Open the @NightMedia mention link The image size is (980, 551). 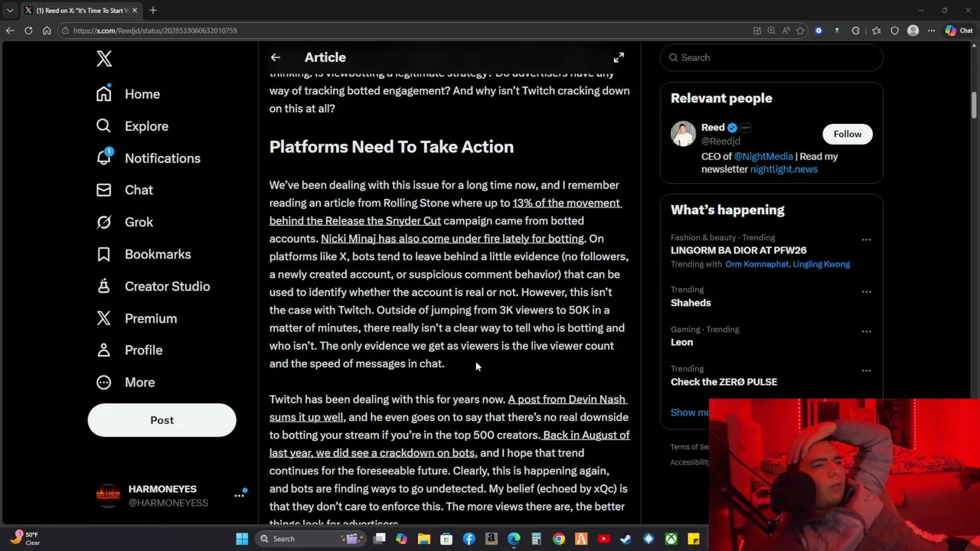click(x=763, y=156)
